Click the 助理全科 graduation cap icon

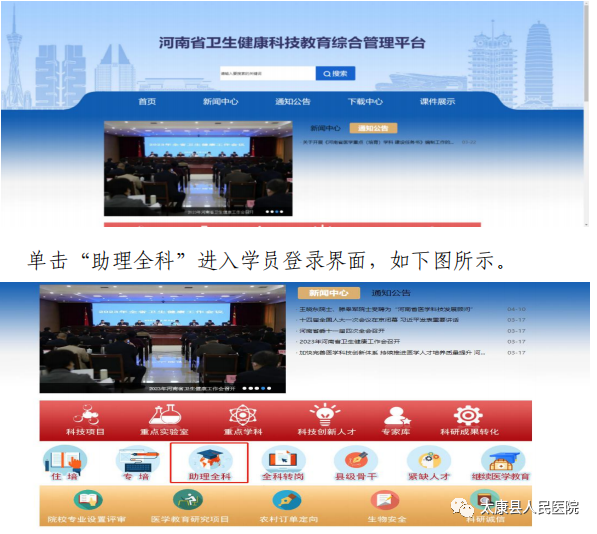point(210,459)
